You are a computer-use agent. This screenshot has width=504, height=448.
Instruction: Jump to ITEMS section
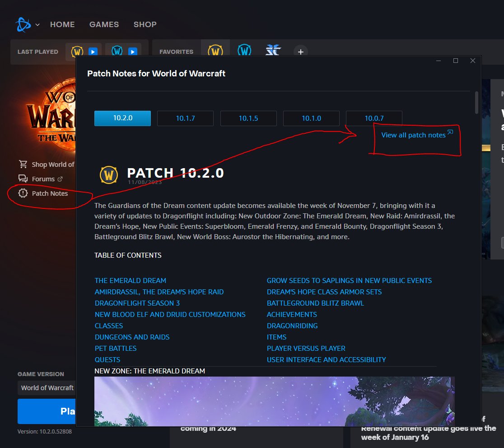coord(276,337)
